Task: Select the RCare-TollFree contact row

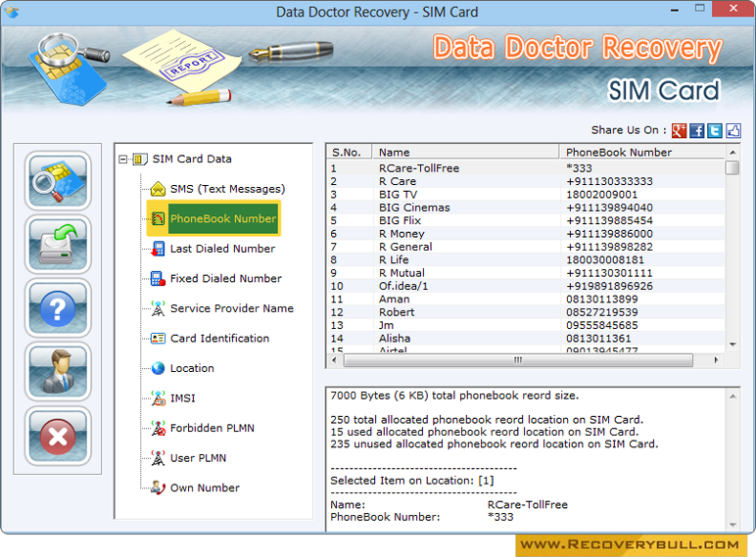Action: pos(526,168)
